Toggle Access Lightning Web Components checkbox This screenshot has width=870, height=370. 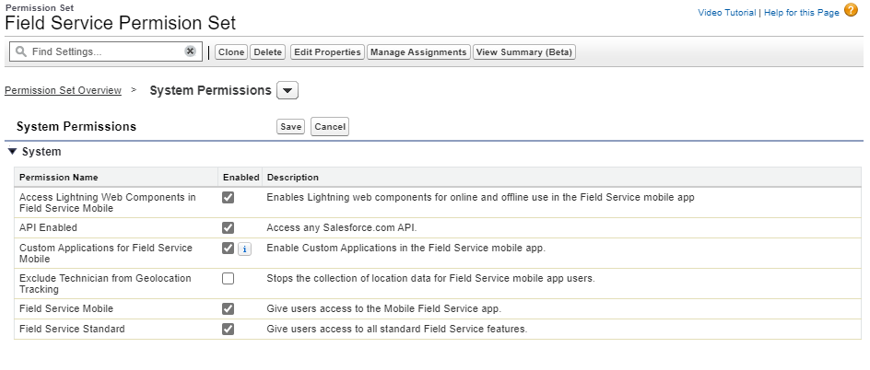tap(228, 197)
